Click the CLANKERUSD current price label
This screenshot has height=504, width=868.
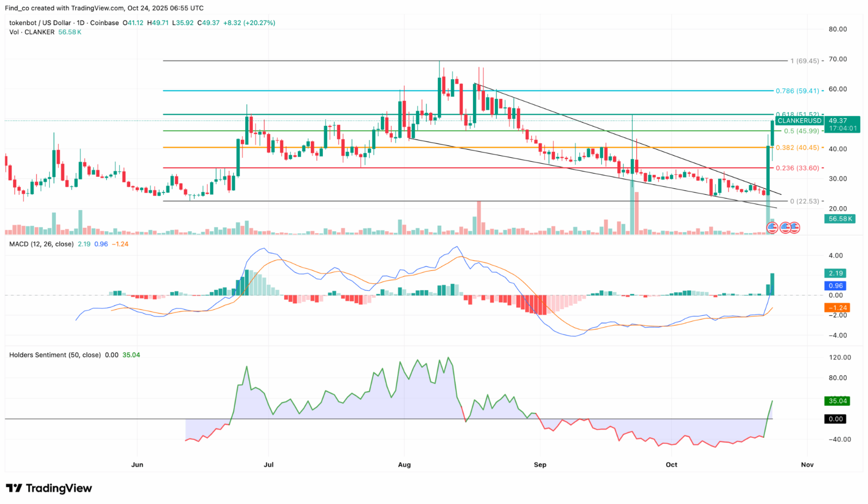tap(799, 120)
